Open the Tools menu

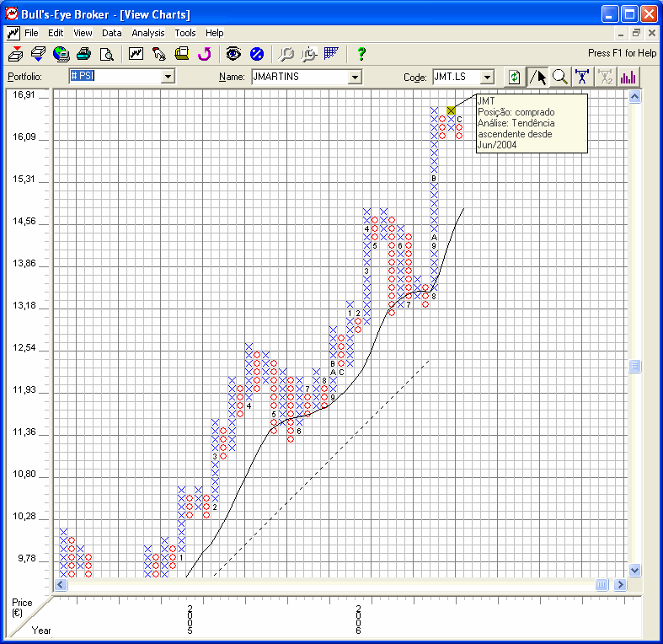[x=185, y=33]
